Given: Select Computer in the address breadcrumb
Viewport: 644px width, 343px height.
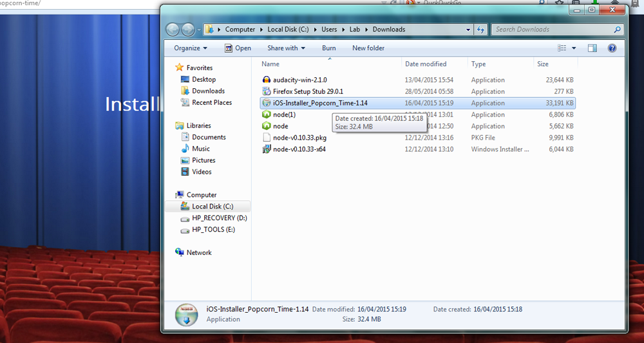Looking at the screenshot, I should pos(240,30).
